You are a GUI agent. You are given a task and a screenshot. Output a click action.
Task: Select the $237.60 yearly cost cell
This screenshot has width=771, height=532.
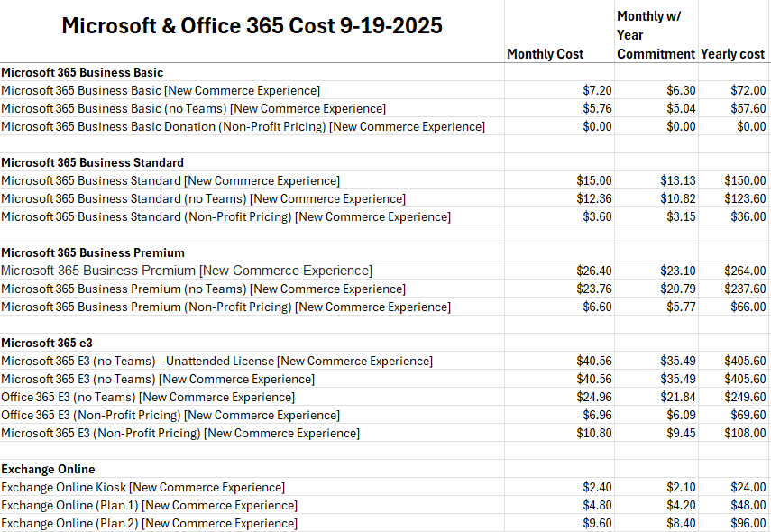pyautogui.click(x=745, y=289)
